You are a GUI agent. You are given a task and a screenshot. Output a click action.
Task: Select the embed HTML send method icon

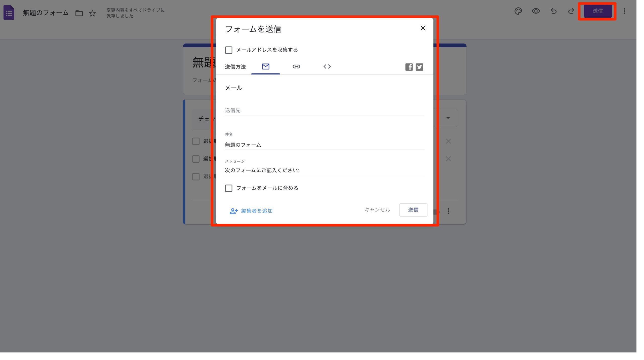pyautogui.click(x=327, y=66)
